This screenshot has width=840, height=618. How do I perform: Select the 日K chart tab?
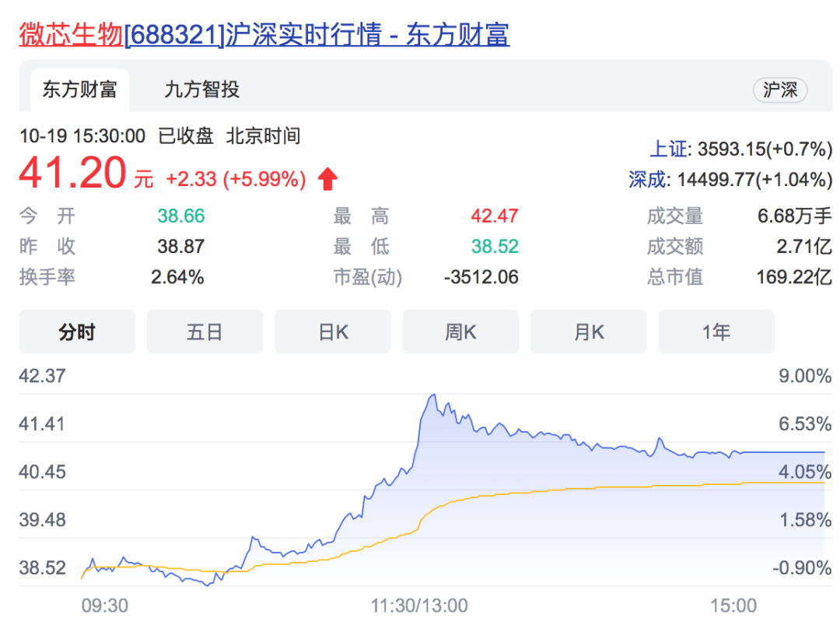[333, 332]
